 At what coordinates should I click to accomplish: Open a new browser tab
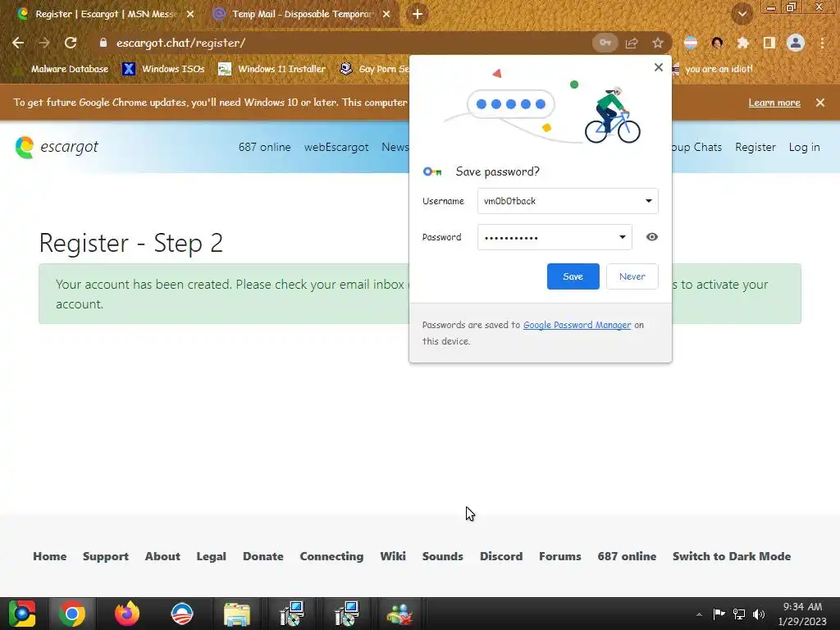(418, 14)
